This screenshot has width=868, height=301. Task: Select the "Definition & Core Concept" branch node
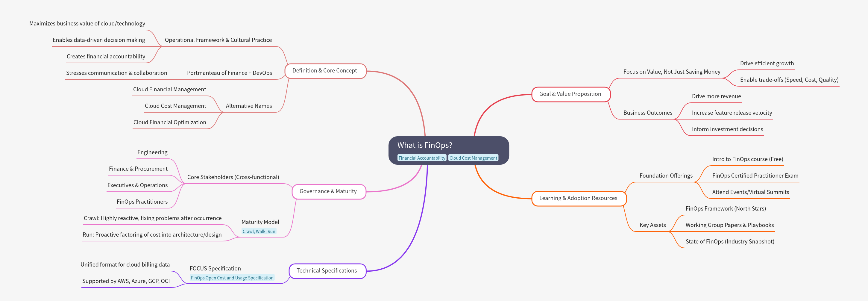325,71
